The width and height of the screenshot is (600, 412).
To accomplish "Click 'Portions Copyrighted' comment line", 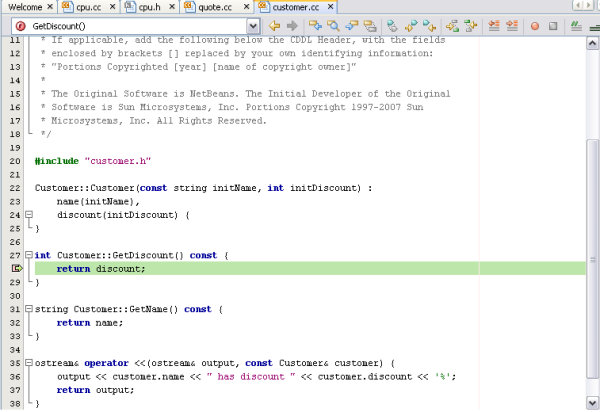I will tap(204, 67).
